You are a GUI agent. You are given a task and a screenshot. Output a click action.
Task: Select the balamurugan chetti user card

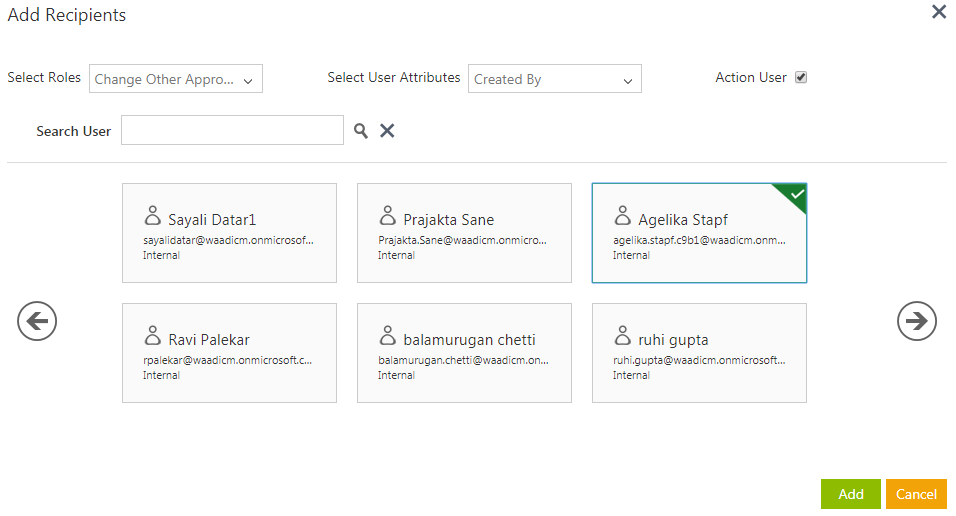click(464, 353)
